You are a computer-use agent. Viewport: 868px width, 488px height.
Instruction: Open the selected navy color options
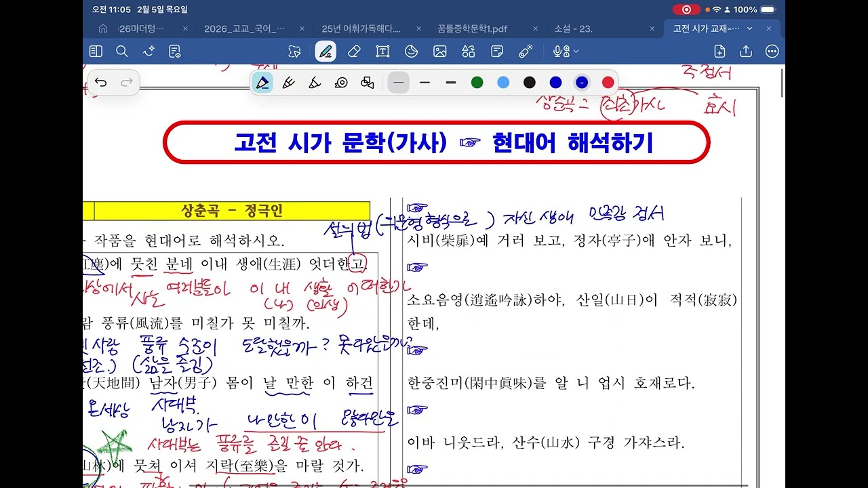point(582,83)
